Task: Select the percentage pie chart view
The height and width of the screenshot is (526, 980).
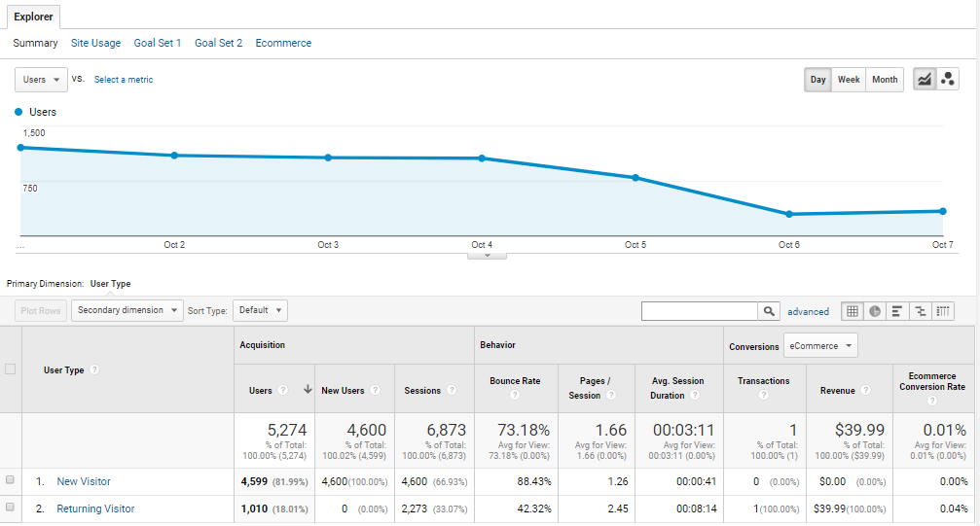Action: (875, 311)
